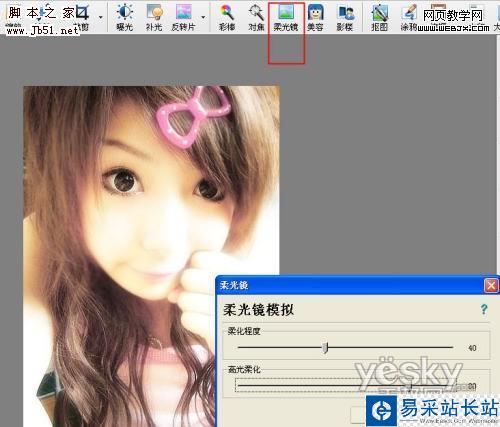Screen dimensions: 500x427
Task: Click the 高光柔化 slider track
Action: (345, 386)
